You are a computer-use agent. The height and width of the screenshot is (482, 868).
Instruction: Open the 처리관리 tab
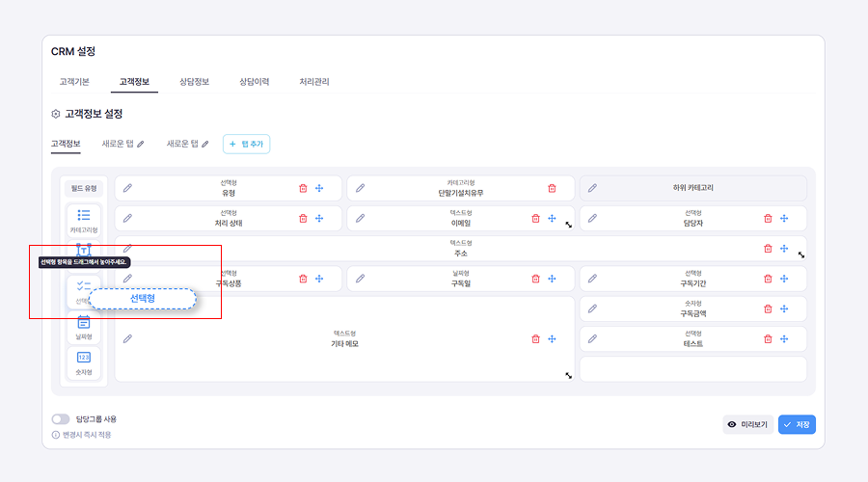point(314,82)
